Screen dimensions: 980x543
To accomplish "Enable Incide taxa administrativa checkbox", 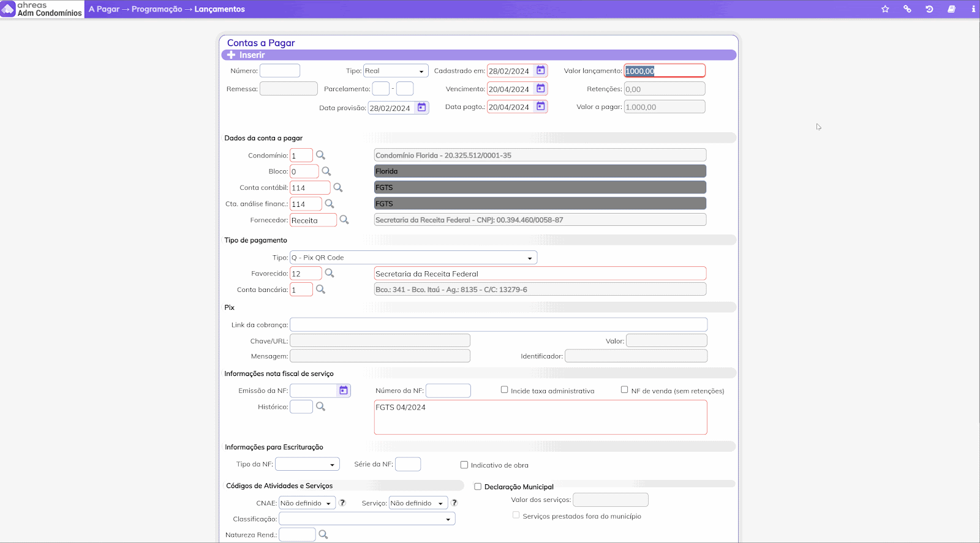I will (505, 390).
